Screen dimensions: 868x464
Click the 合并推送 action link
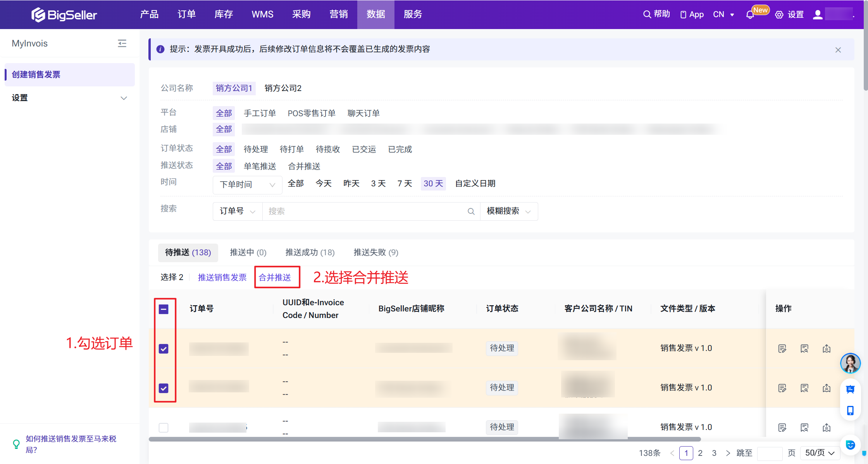275,277
